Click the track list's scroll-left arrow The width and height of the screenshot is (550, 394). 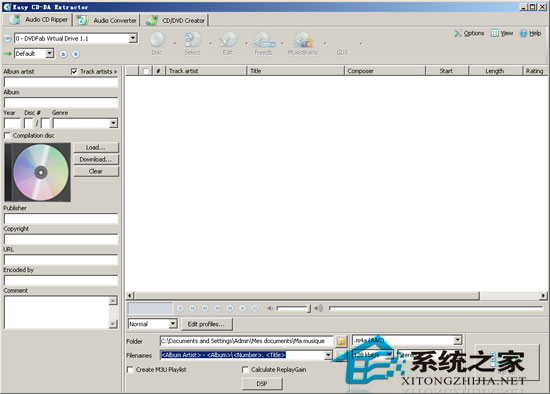coord(130,296)
